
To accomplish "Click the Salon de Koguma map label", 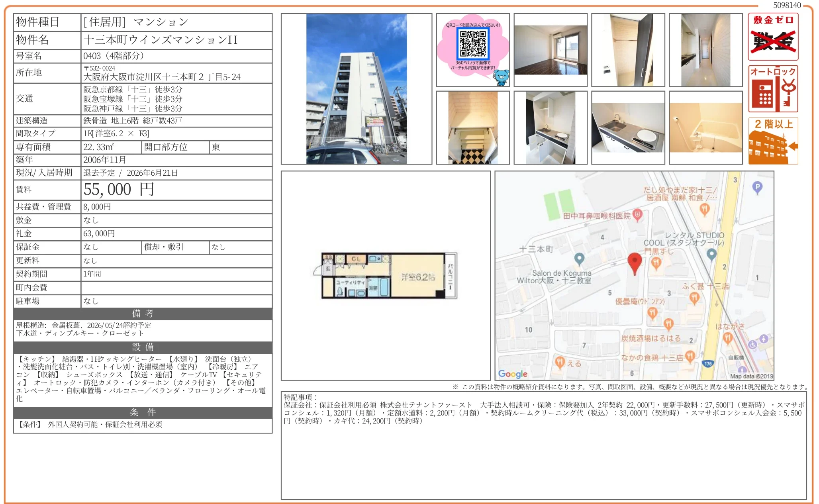I will click(561, 273).
